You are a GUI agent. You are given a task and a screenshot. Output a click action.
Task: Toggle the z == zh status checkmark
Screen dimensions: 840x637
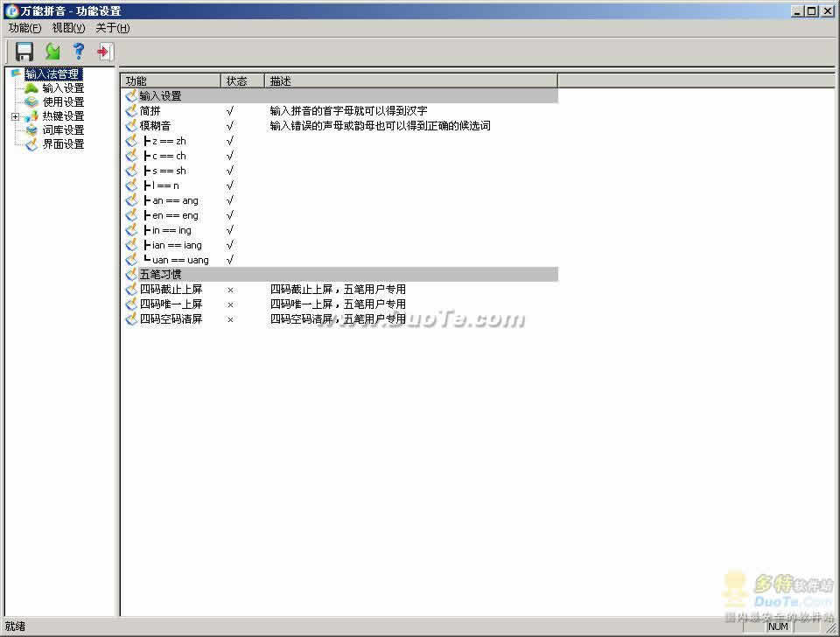pos(230,141)
